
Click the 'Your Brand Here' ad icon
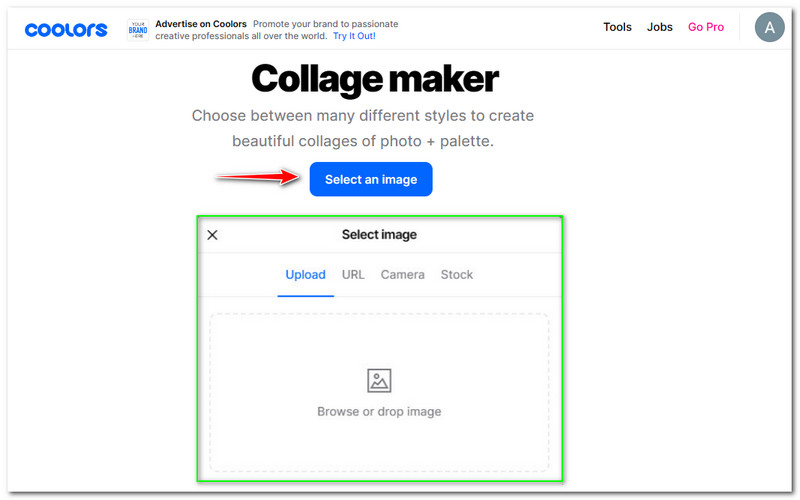pos(138,29)
